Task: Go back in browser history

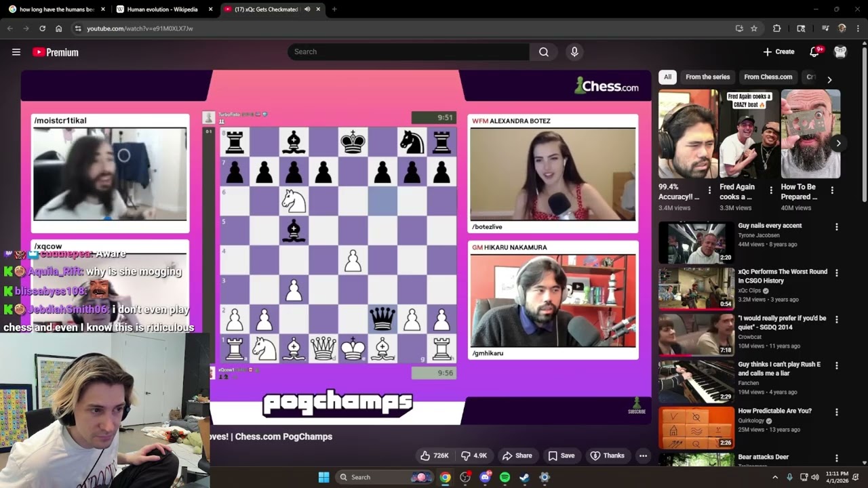Action: (x=9, y=28)
